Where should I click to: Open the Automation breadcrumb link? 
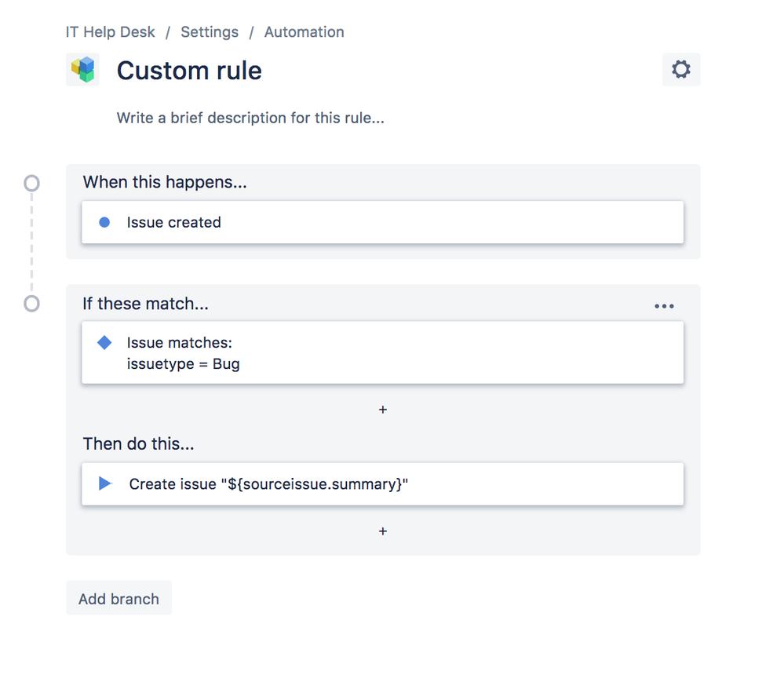(x=304, y=32)
